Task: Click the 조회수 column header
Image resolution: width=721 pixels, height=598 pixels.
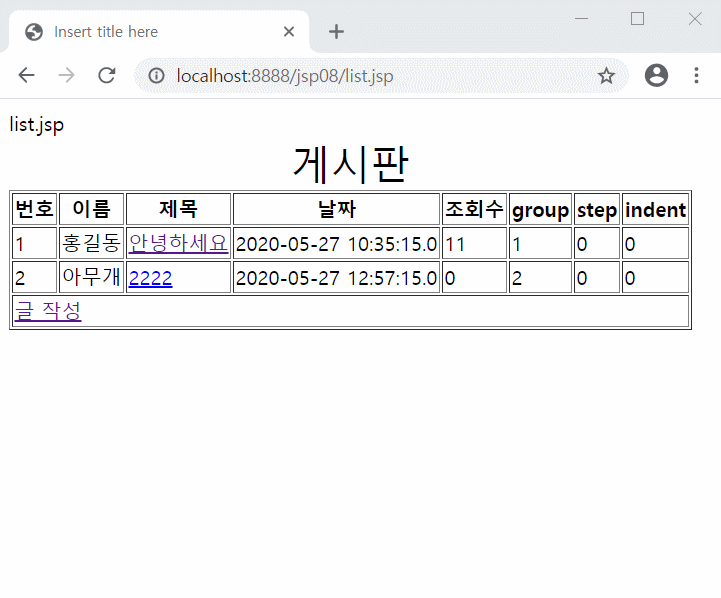Action: click(x=474, y=209)
